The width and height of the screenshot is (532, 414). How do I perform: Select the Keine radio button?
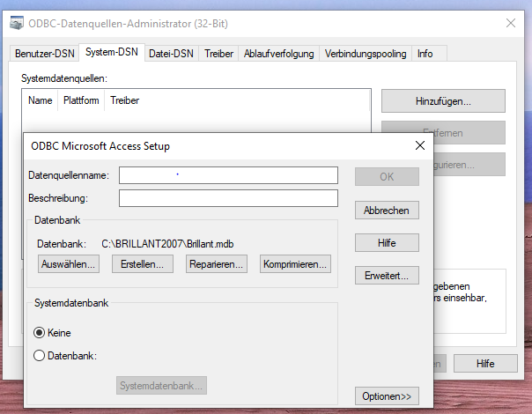(39, 333)
